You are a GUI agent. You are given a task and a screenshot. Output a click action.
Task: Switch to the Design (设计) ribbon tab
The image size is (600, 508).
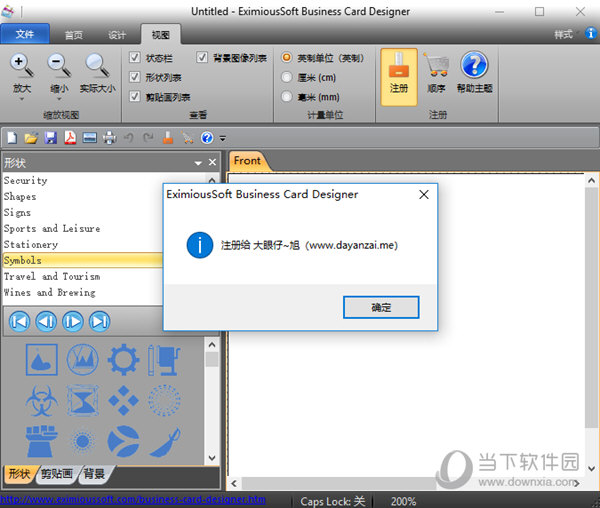tap(117, 35)
